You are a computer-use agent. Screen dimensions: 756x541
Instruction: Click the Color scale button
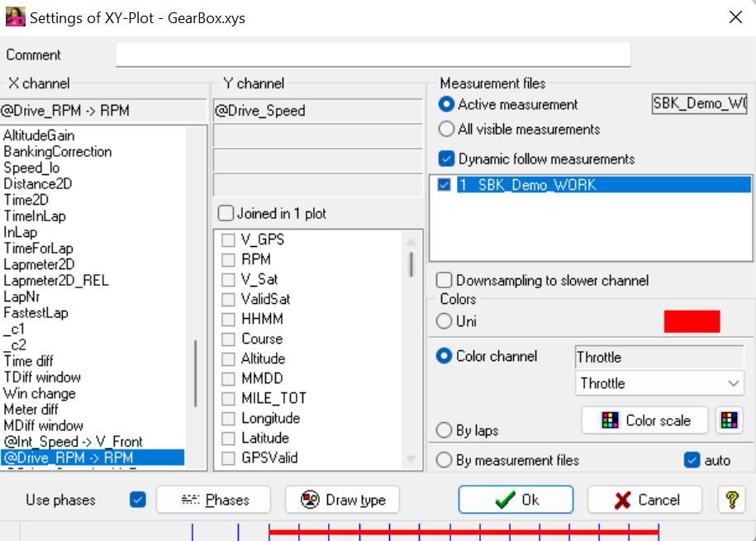[644, 420]
